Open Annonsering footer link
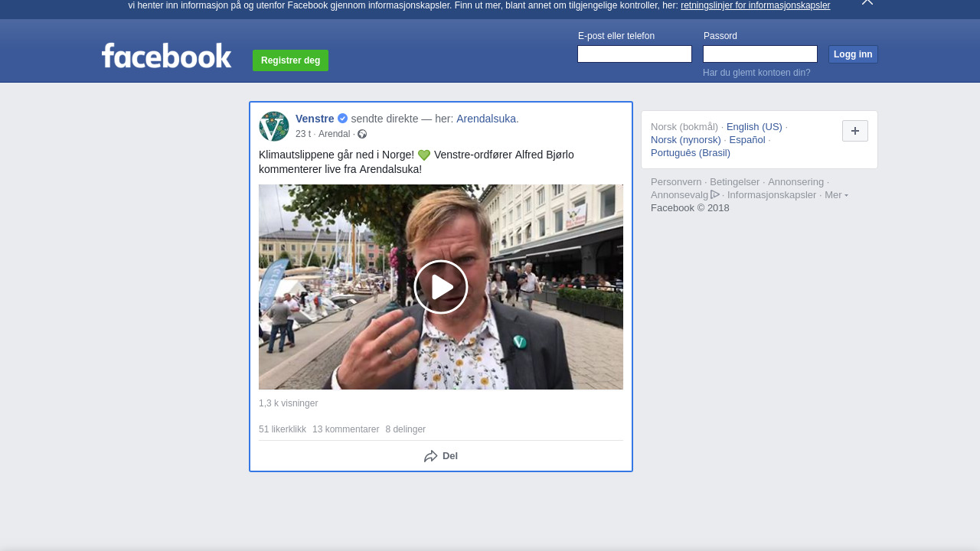The image size is (980, 551). pyautogui.click(x=795, y=182)
